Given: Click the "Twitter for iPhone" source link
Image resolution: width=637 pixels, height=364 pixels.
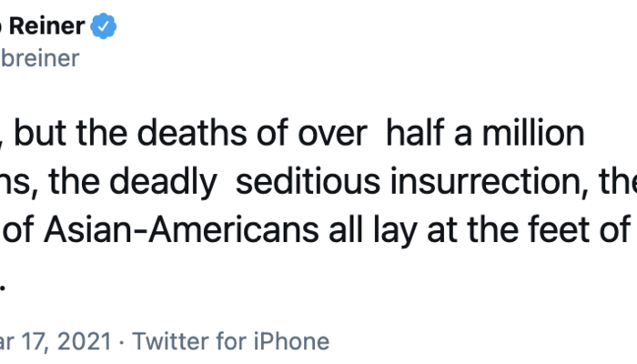Looking at the screenshot, I should point(231,342).
